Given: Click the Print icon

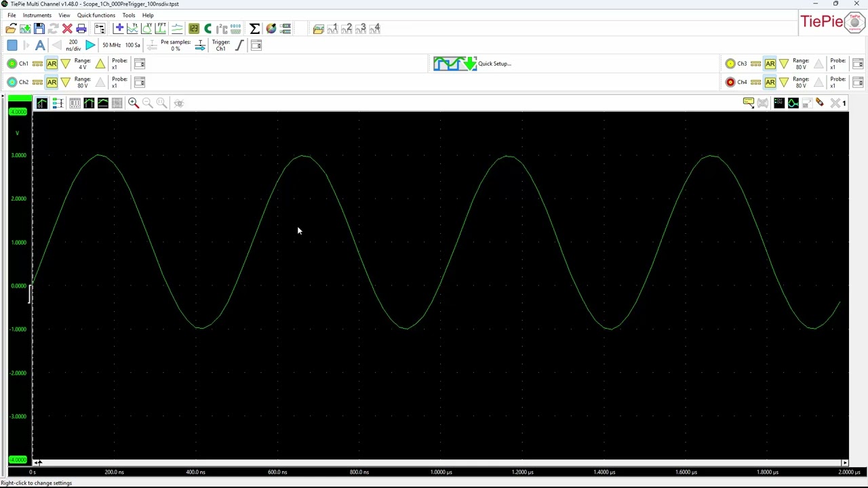Looking at the screenshot, I should (x=81, y=28).
